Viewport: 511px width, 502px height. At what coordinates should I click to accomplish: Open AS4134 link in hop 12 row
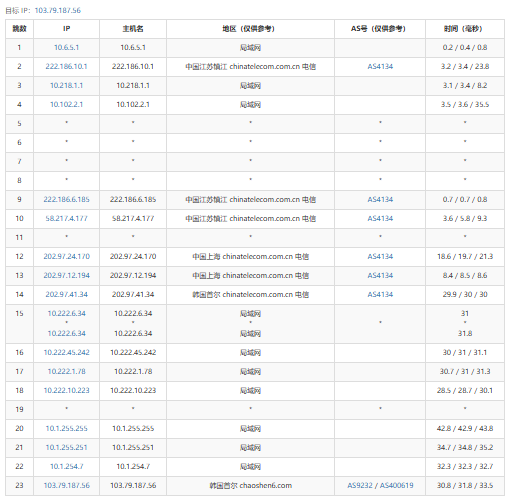(x=380, y=257)
